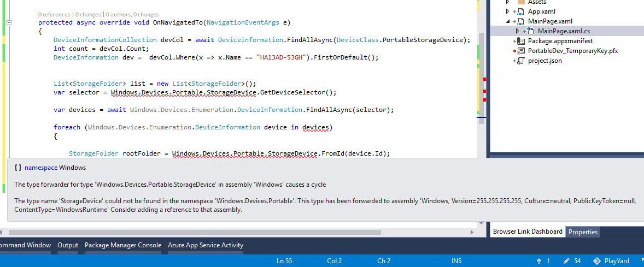Click the underlined 'devices' in foreach

[314, 127]
